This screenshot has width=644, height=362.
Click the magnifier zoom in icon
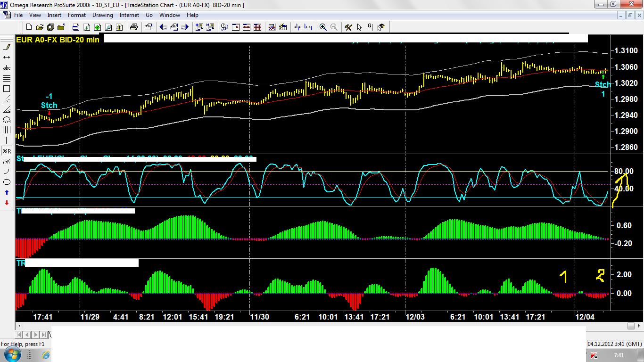[x=323, y=27]
